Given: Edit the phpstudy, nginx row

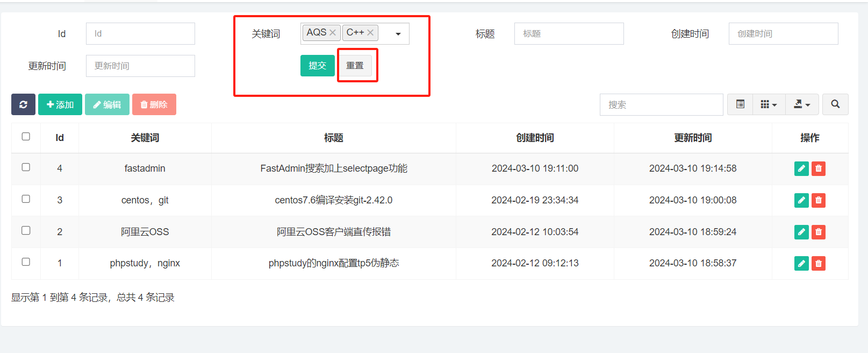Looking at the screenshot, I should 801,263.
